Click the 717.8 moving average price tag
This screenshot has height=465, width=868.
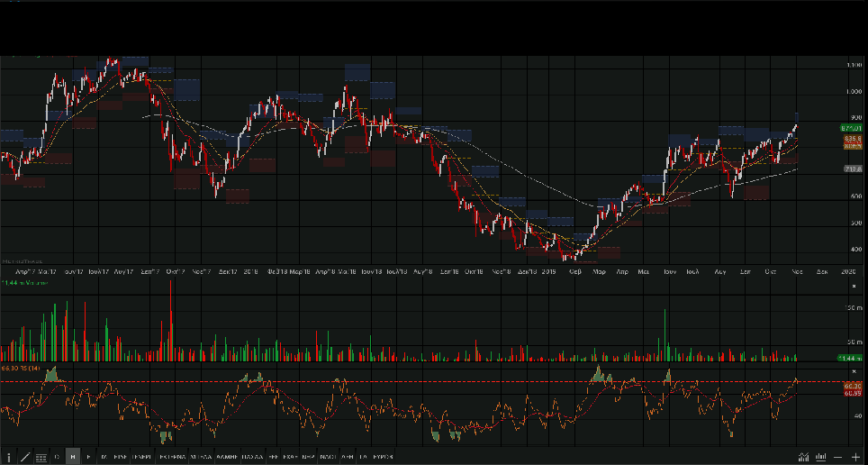point(852,169)
